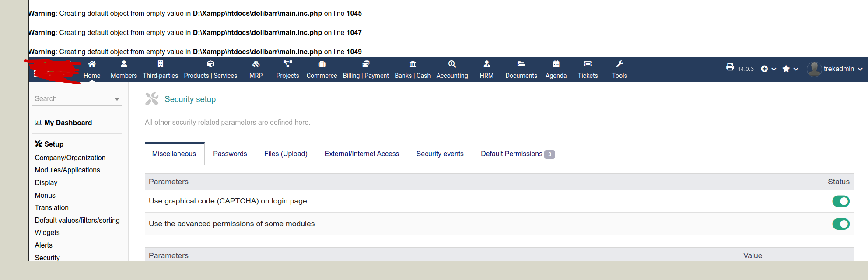Switch to External/Internet Access tab

coord(362,154)
